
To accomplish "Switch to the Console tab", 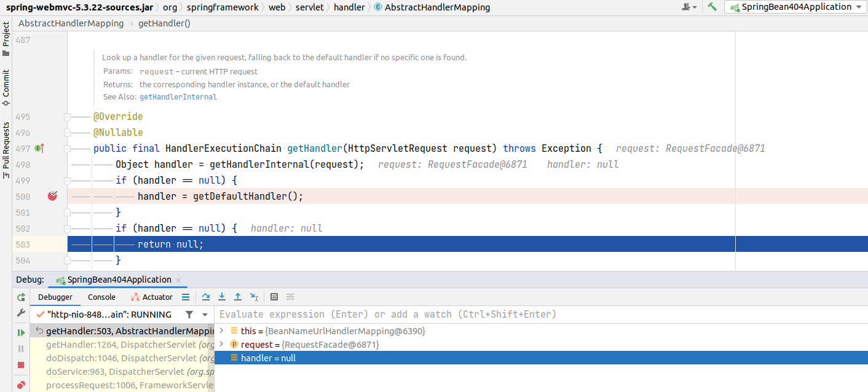I will click(101, 297).
